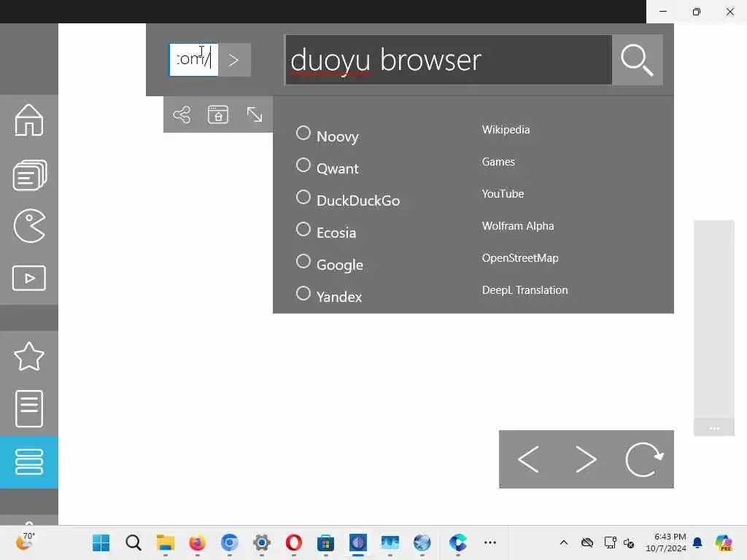The width and height of the screenshot is (747, 560).
Task: Open the document notes icon in sidebar
Action: pyautogui.click(x=29, y=408)
